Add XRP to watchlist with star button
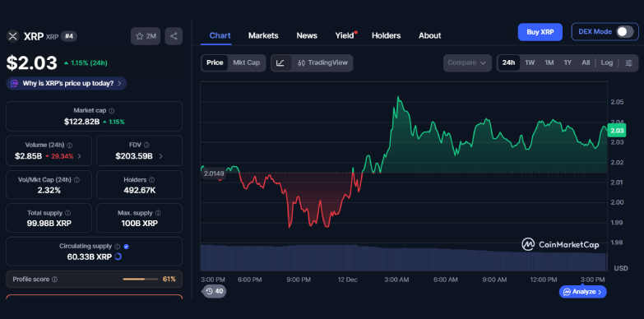 (146, 36)
